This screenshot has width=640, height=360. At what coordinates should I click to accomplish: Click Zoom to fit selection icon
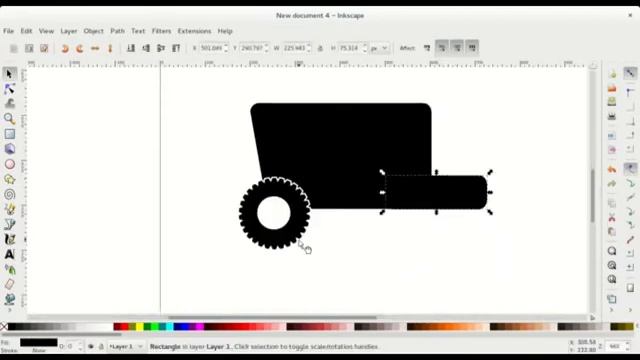point(611,251)
